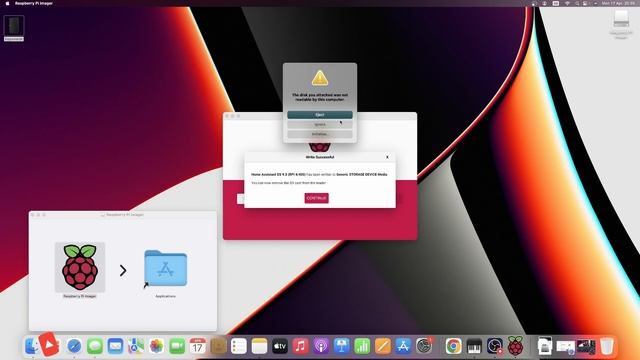Viewport: 640px width, 360px height.
Task: Click the Wi-Fi icon in menu bar
Action: [567, 3]
